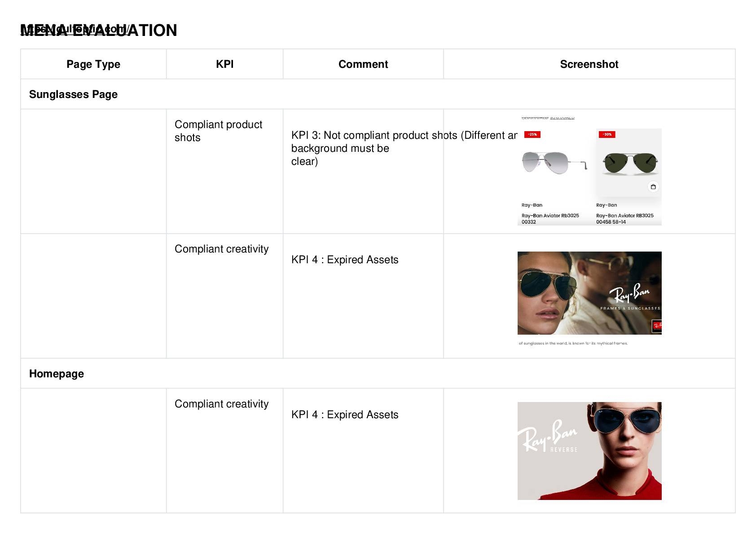Click the red -30% discount badge
This screenshot has width=756, height=535.
(x=607, y=134)
